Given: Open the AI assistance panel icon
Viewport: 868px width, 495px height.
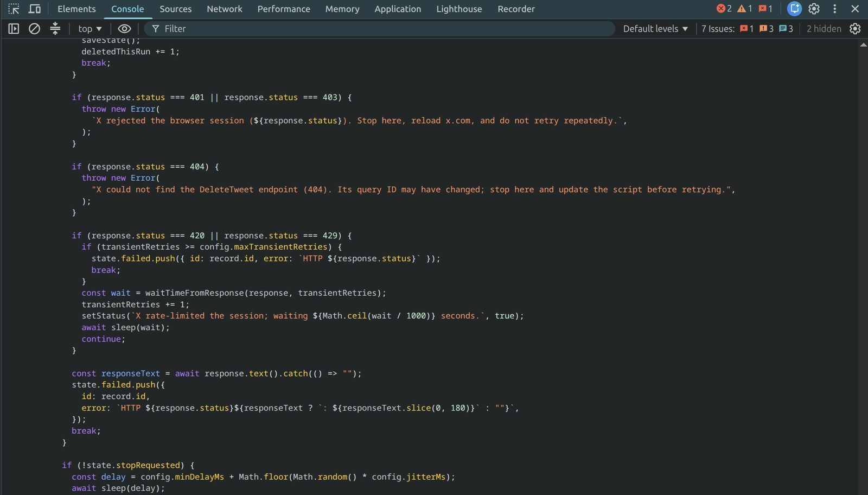Looking at the screenshot, I should 794,9.
